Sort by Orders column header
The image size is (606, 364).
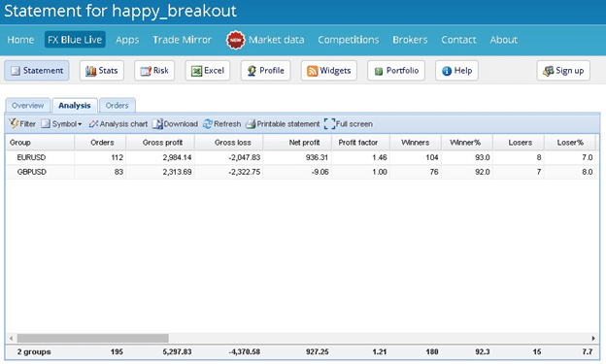point(100,142)
